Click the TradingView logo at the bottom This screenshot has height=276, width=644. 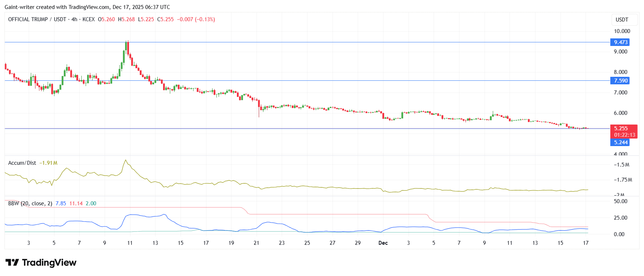[41, 263]
